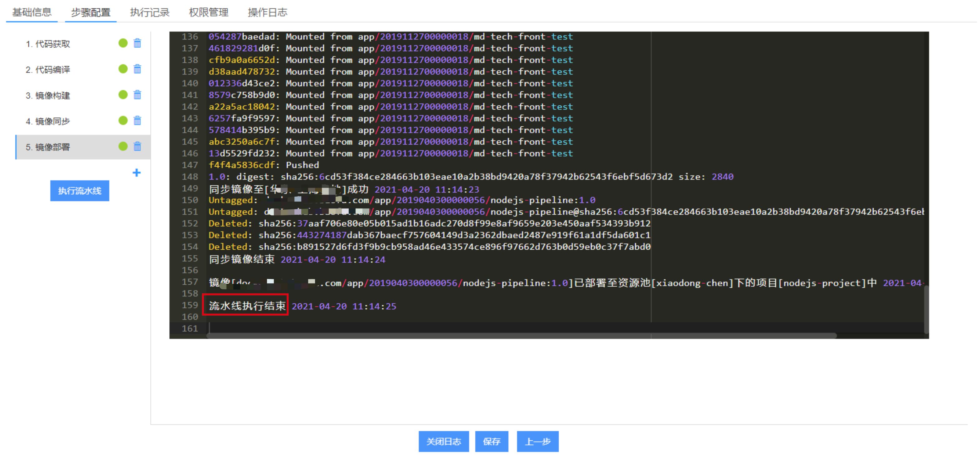View the 操作日志 tab
980x455 pixels.
coord(267,12)
